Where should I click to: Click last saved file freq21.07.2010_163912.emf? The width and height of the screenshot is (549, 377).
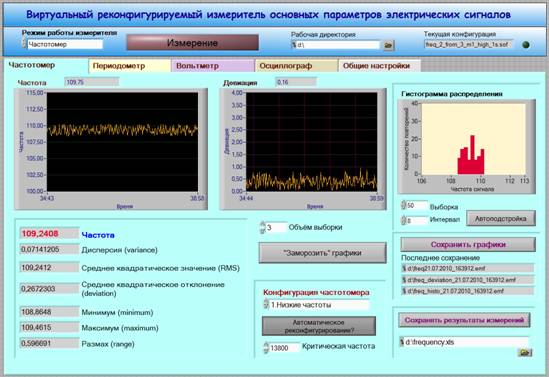pyautogui.click(x=467, y=268)
